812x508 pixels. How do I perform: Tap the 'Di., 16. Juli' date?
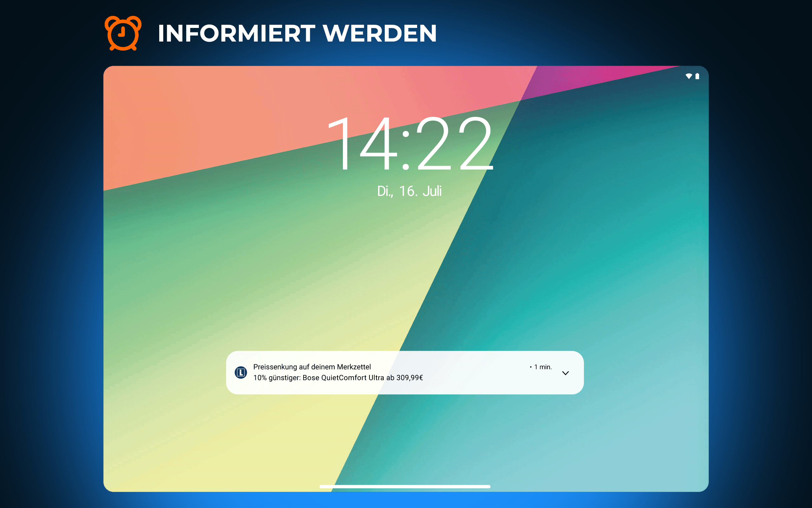pos(409,191)
